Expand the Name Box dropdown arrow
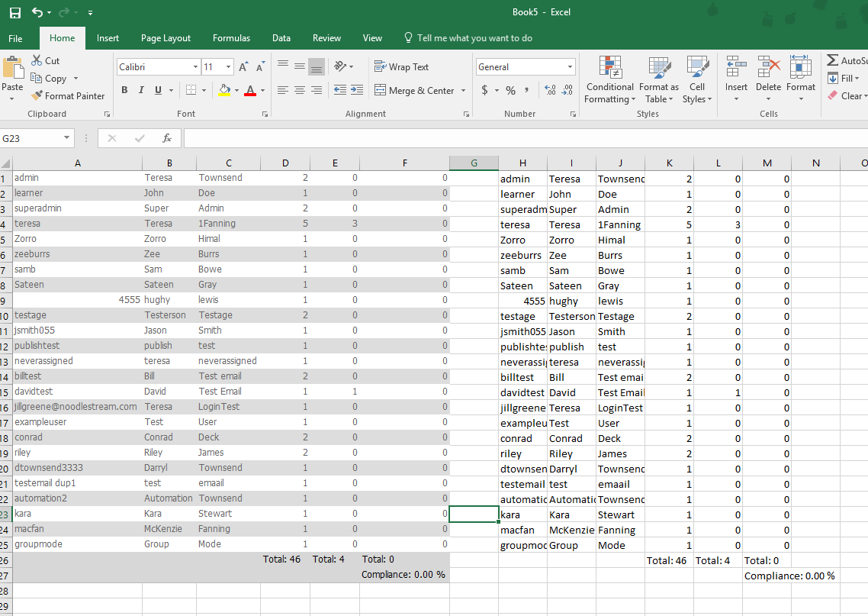Screen dimensions: 868x616 click(66, 138)
